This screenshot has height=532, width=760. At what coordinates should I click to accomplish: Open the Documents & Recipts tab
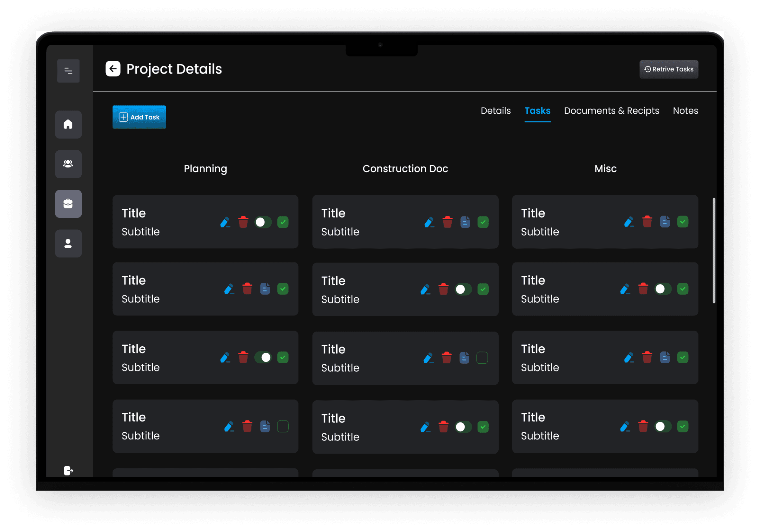click(611, 111)
